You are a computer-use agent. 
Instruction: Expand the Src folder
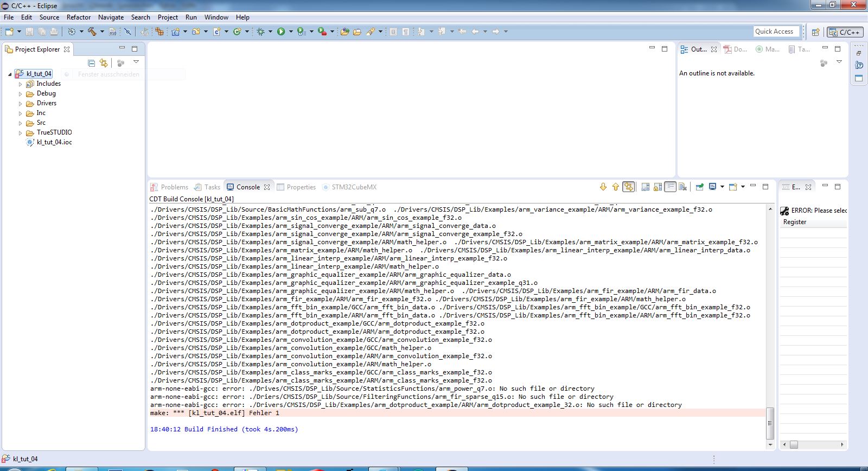tap(21, 123)
